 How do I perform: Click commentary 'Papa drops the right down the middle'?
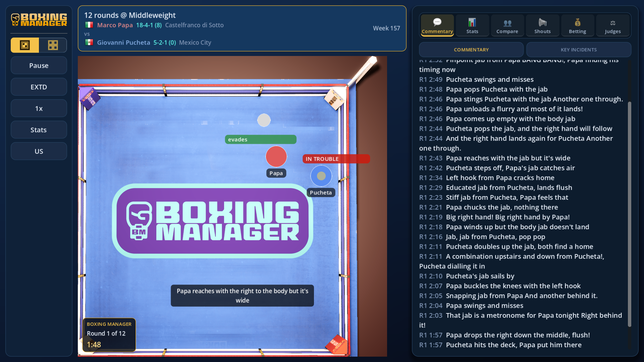(x=518, y=335)
